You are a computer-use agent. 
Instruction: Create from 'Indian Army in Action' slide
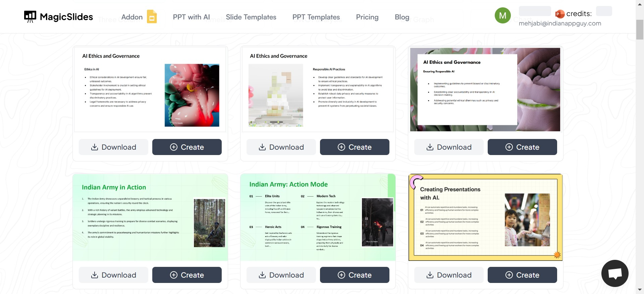(187, 275)
